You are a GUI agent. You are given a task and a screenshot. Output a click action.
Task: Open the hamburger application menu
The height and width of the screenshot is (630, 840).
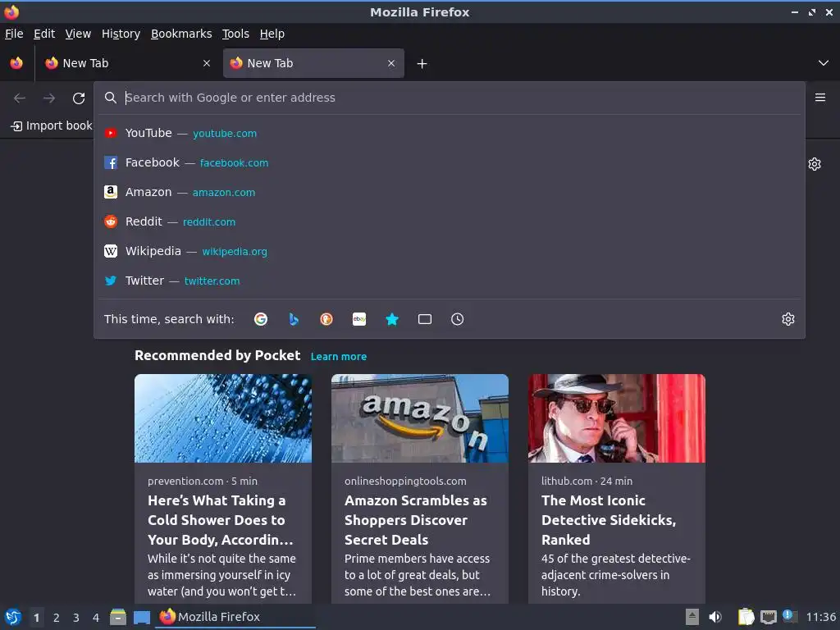(x=819, y=98)
